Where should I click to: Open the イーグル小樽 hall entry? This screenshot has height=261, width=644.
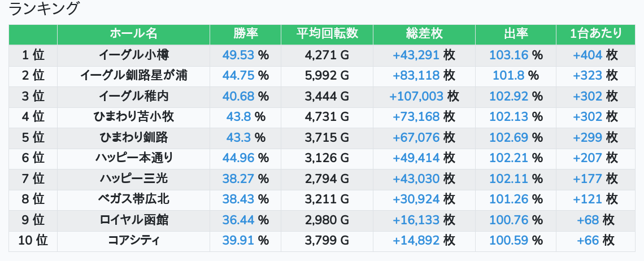133,55
